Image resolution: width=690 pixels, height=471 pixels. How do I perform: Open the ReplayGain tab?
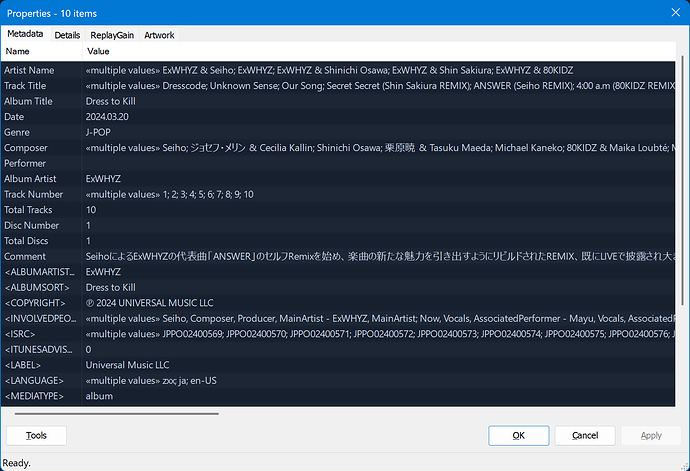(112, 35)
